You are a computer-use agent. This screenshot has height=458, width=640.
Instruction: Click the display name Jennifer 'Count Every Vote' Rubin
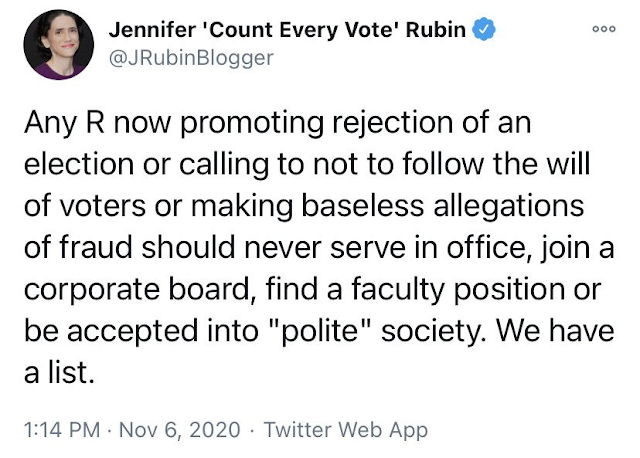coord(285,30)
